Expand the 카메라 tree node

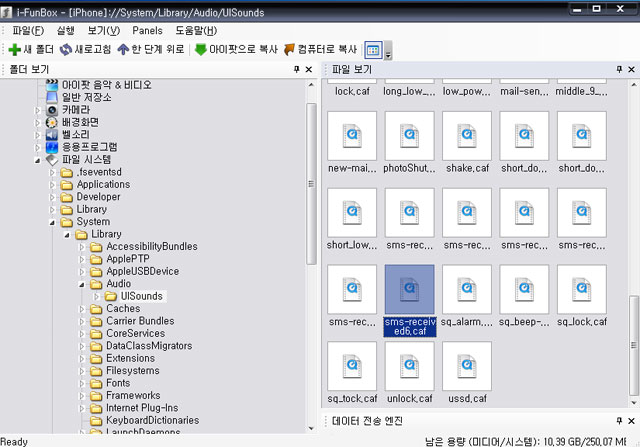(38, 110)
